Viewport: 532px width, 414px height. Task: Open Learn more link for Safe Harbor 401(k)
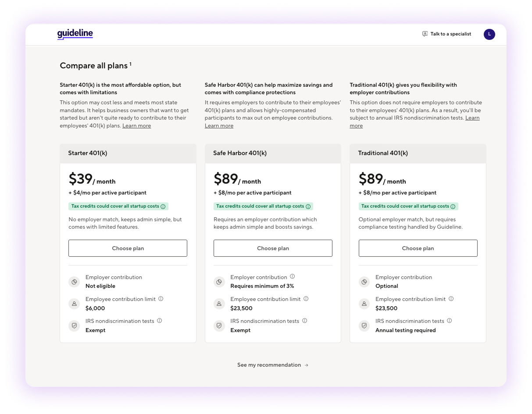pos(219,126)
